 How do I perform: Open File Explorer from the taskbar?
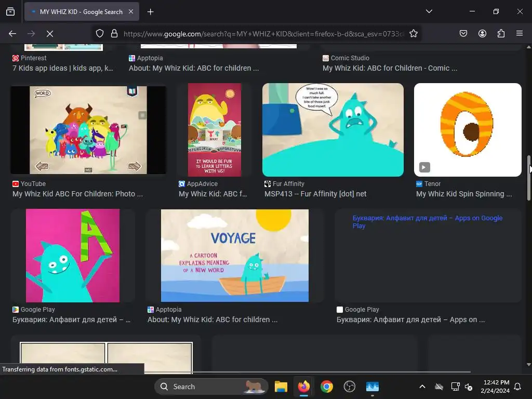pyautogui.click(x=281, y=387)
